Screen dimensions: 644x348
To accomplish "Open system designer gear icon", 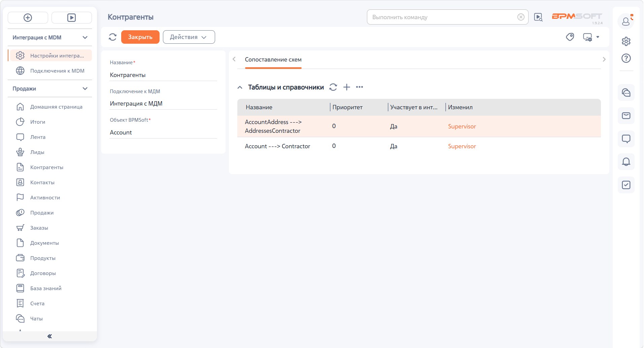I will pyautogui.click(x=626, y=41).
